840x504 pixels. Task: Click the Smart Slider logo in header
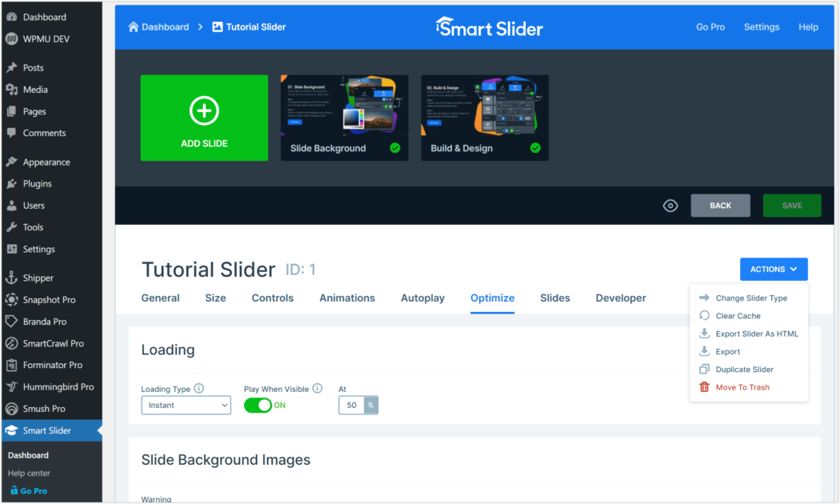tap(490, 27)
